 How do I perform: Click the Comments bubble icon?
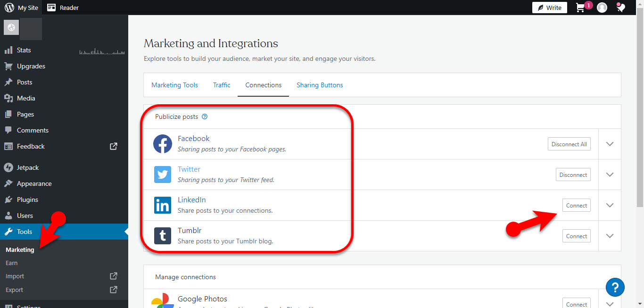pyautogui.click(x=8, y=130)
